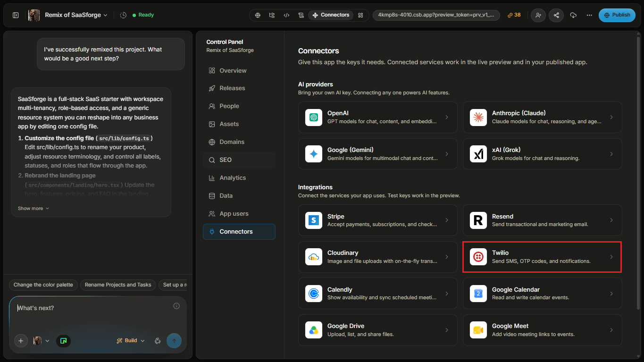
Task: Click the Publish button
Action: 617,15
